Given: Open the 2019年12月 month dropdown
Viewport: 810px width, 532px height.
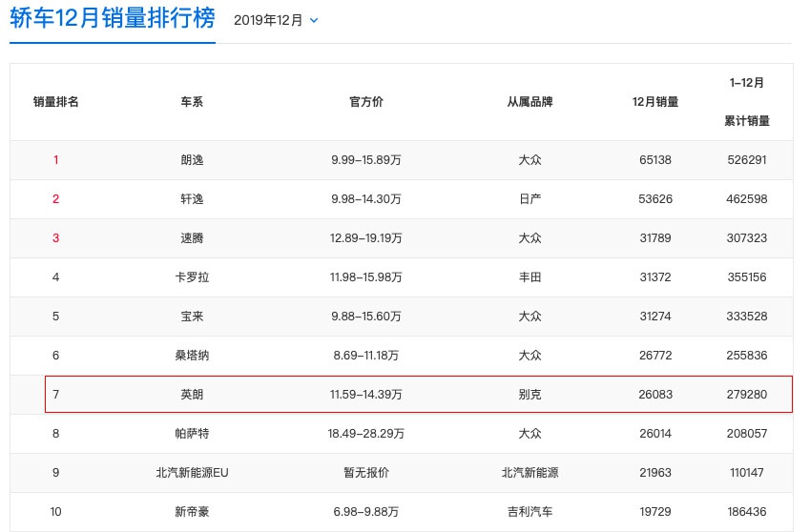Looking at the screenshot, I should (x=276, y=20).
